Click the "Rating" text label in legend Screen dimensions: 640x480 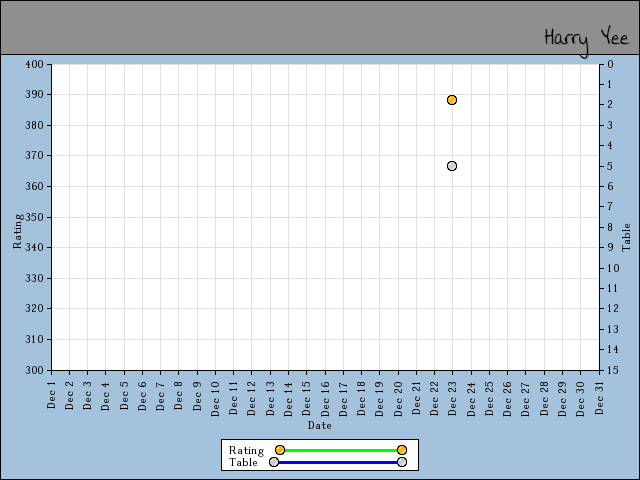coord(246,450)
